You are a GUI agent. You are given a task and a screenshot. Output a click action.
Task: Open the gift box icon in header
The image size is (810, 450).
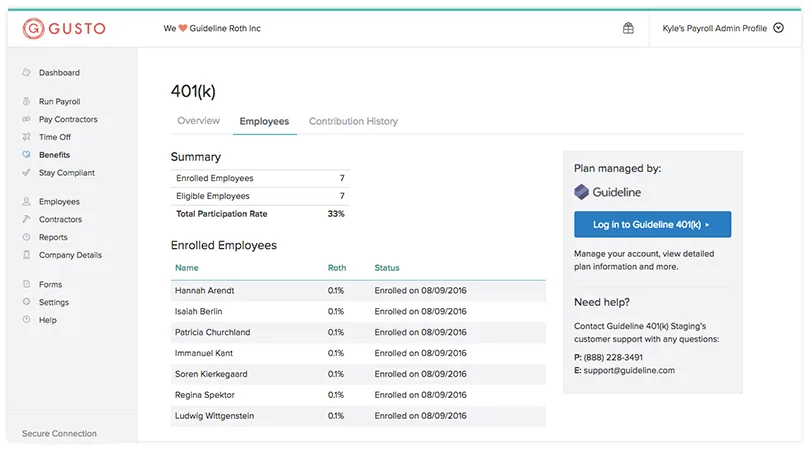click(628, 28)
